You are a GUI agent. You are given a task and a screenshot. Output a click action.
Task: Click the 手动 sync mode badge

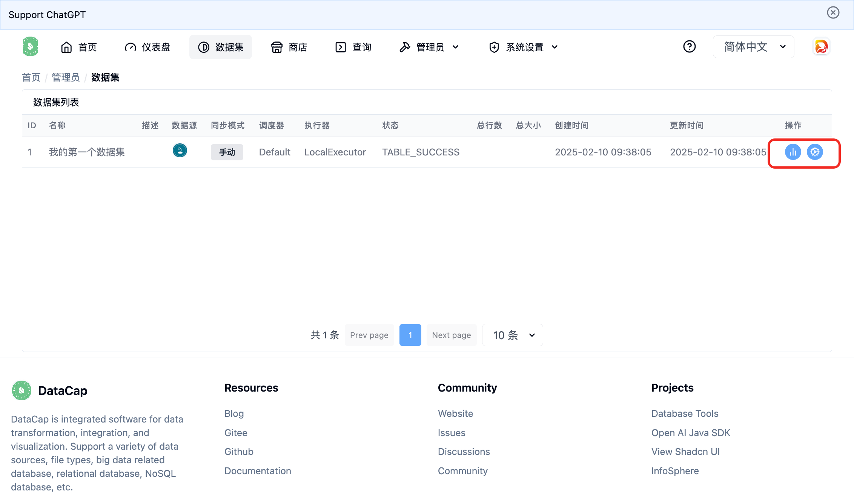227,152
